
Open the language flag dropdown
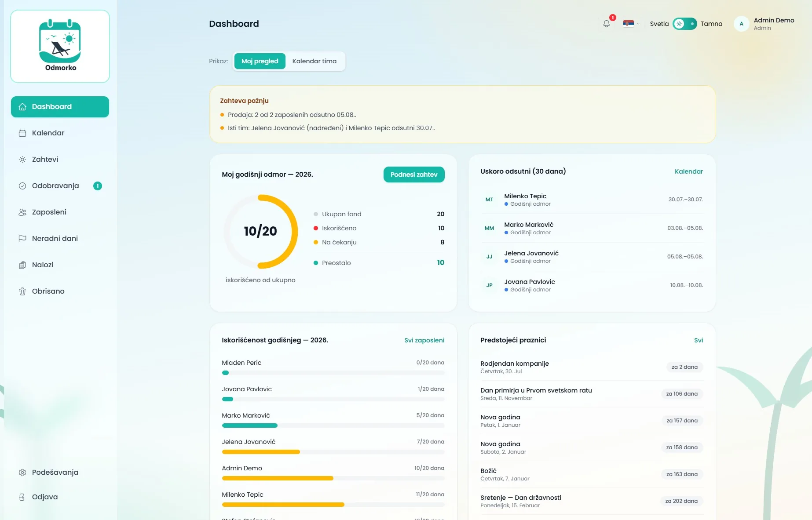tap(631, 24)
